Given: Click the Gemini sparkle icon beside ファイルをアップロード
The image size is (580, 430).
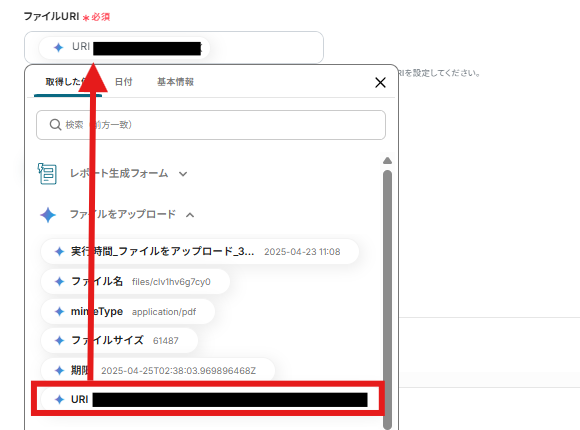Looking at the screenshot, I should click(48, 215).
